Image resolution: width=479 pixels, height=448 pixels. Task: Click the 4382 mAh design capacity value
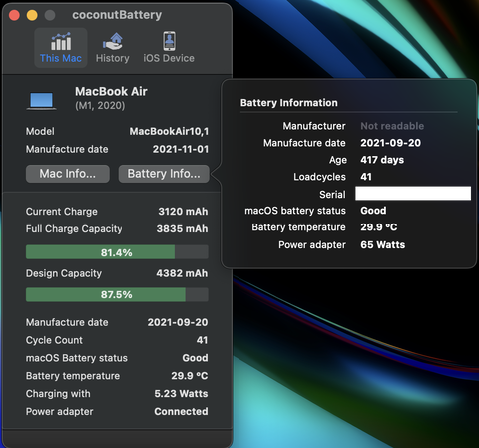[x=182, y=273]
